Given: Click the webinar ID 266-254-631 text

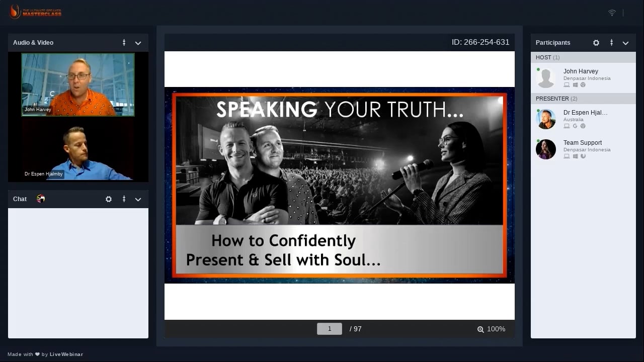Looking at the screenshot, I should pos(480,42).
